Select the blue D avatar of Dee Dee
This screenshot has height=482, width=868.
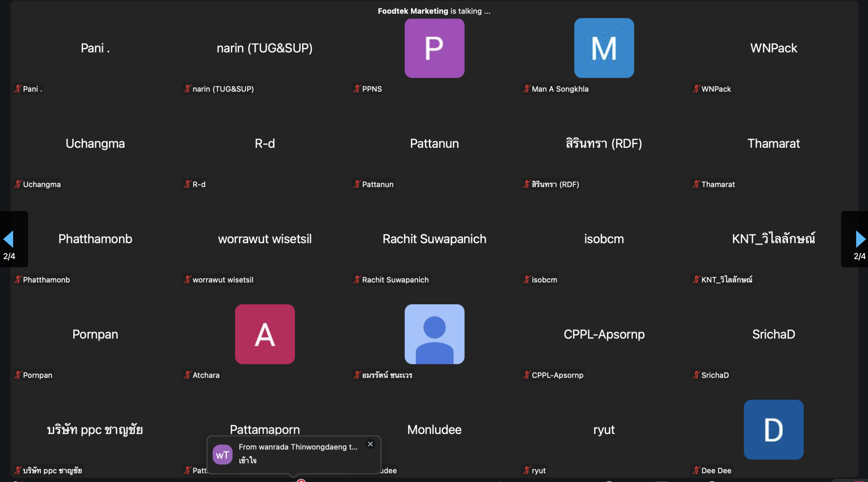[773, 430]
